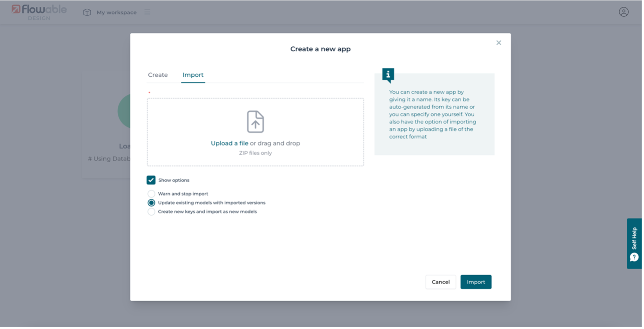Close the Create a new app dialog
This screenshot has height=329, width=644.
[498, 43]
